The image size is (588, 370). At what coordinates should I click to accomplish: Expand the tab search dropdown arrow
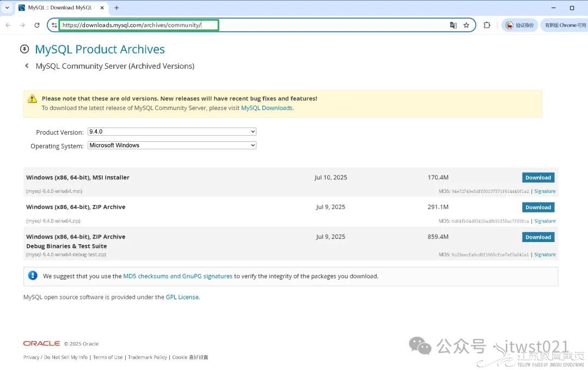coord(7,8)
